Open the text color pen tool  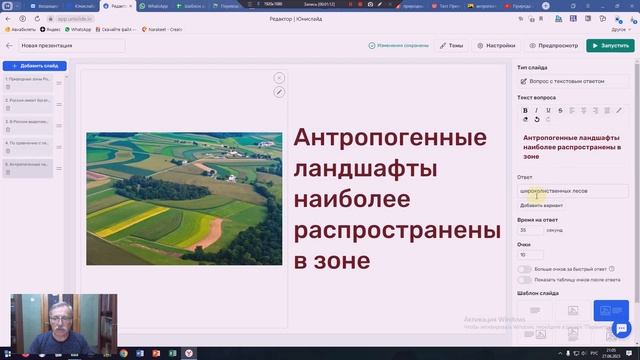point(619,111)
